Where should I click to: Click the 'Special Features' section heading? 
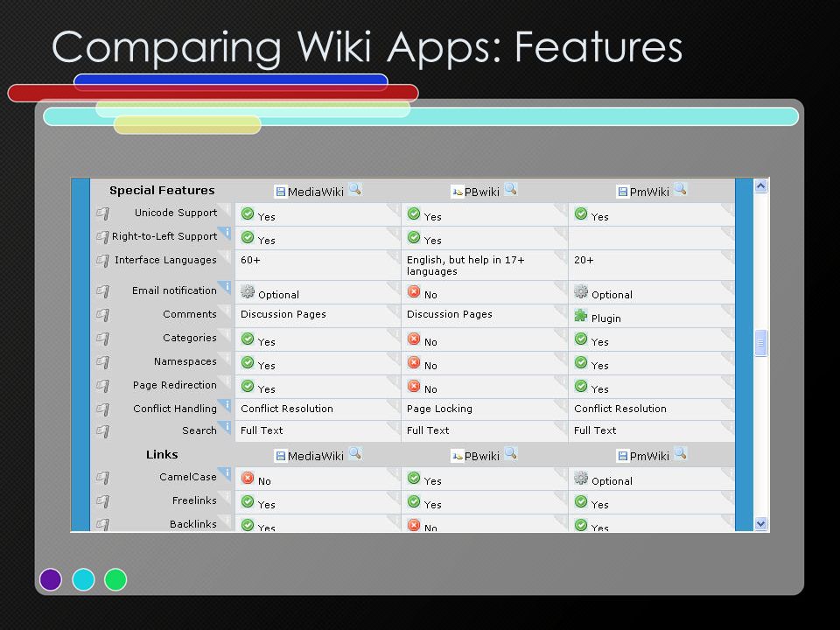[x=162, y=190]
